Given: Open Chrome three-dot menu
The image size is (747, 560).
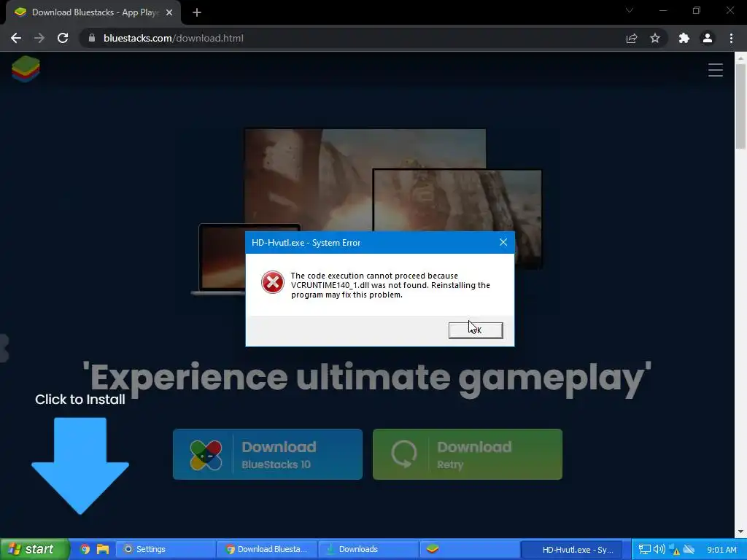Looking at the screenshot, I should [x=731, y=38].
